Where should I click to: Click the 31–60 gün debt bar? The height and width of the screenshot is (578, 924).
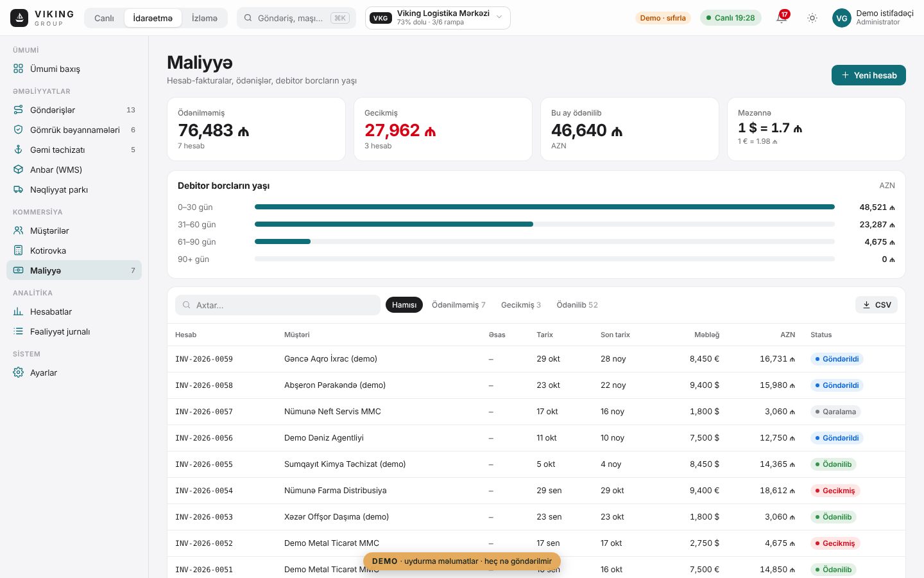(x=394, y=224)
